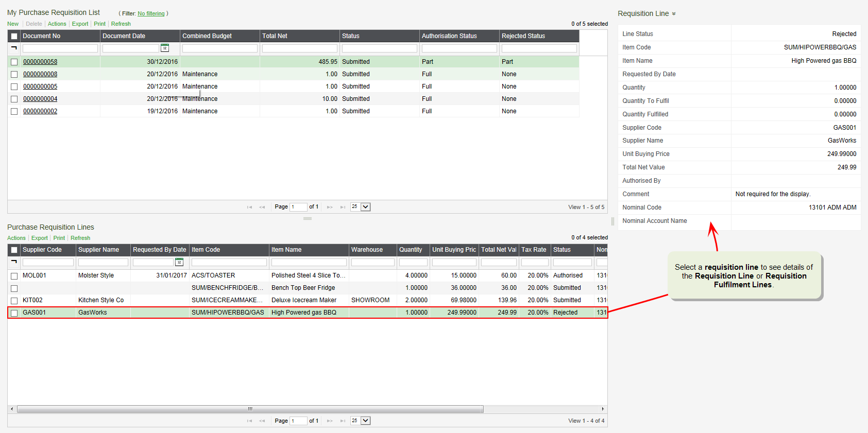
Task: Select all requisitions with header checkbox
Action: pos(14,36)
